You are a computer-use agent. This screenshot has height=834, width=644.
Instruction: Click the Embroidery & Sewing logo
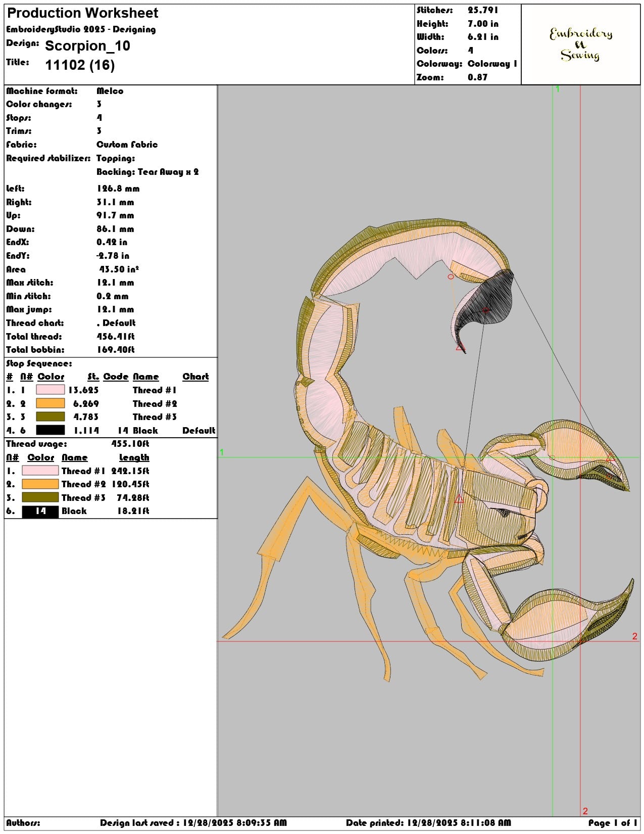(581, 44)
